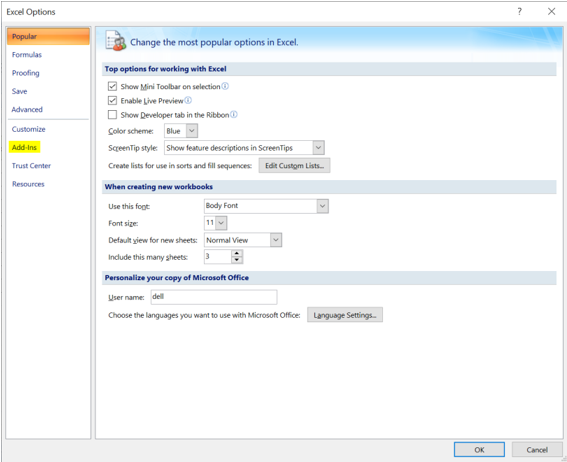This screenshot has height=462, width=567.
Task: Click the Edit Custom Lists button
Action: click(294, 166)
